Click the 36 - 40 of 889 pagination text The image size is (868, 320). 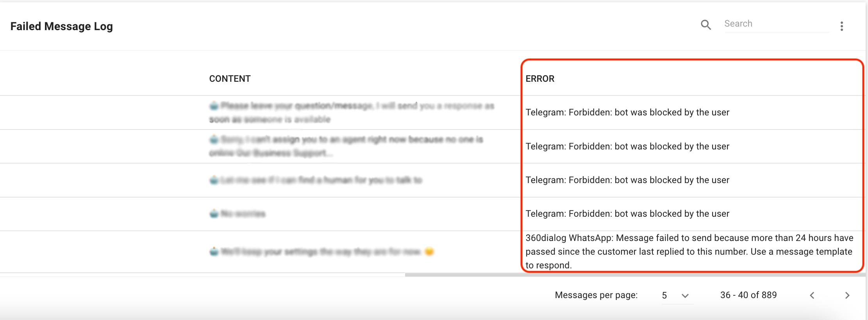(748, 295)
